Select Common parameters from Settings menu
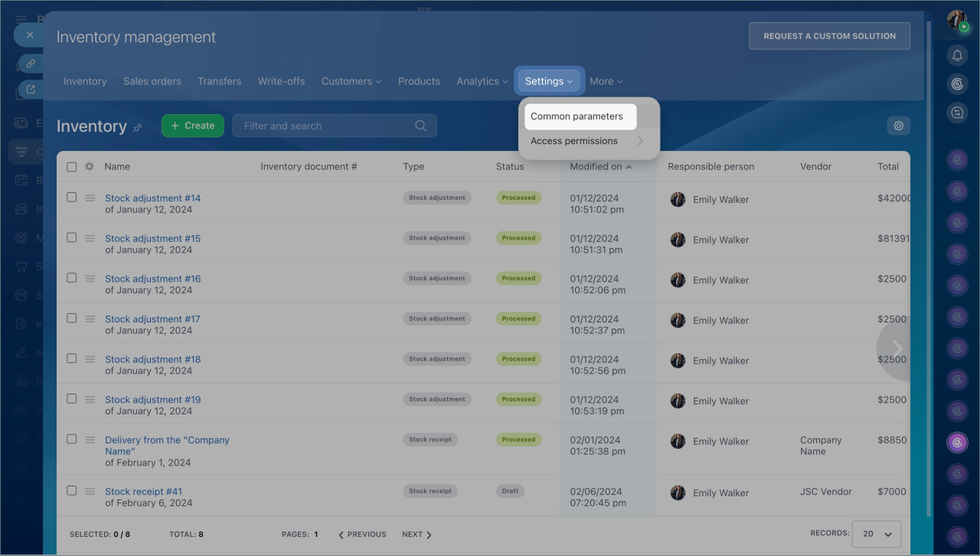The width and height of the screenshot is (980, 556). pyautogui.click(x=577, y=116)
